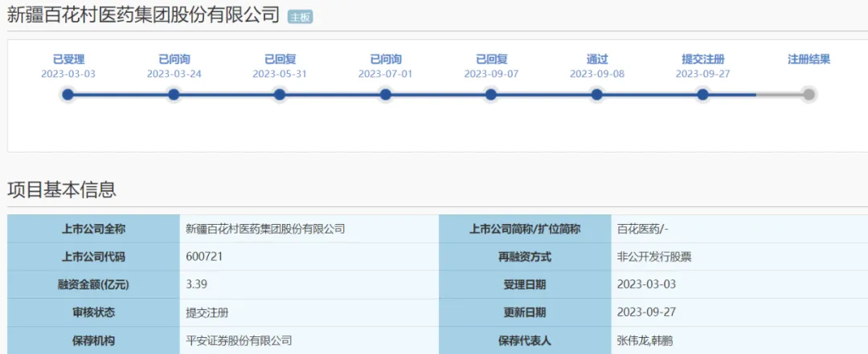Click the 再融资方式 header cell
Image resolution: width=868 pixels, height=354 pixels.
pyautogui.click(x=525, y=257)
